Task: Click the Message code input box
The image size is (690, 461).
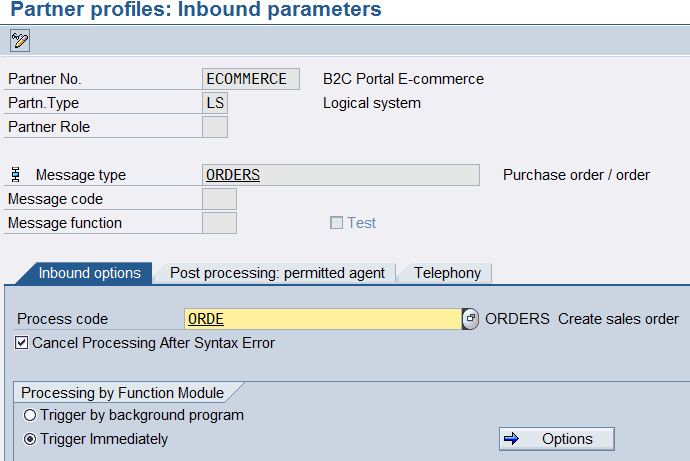Action: 219,199
